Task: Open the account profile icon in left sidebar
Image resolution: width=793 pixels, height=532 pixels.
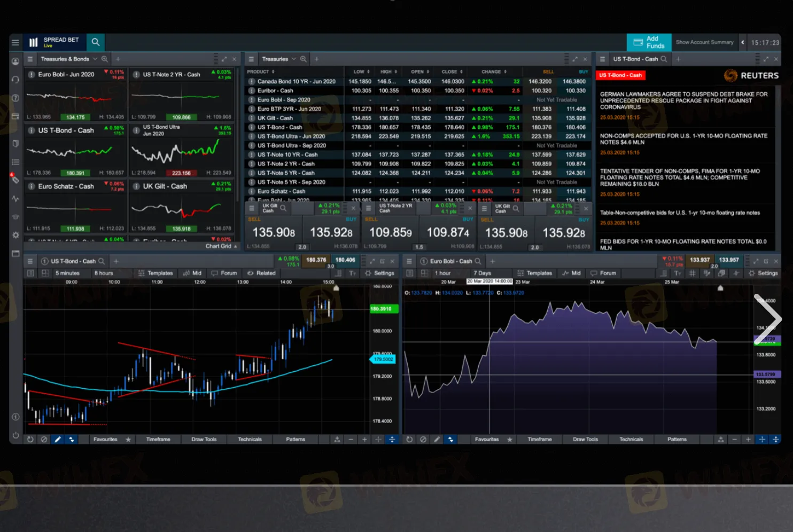Action: [x=15, y=61]
